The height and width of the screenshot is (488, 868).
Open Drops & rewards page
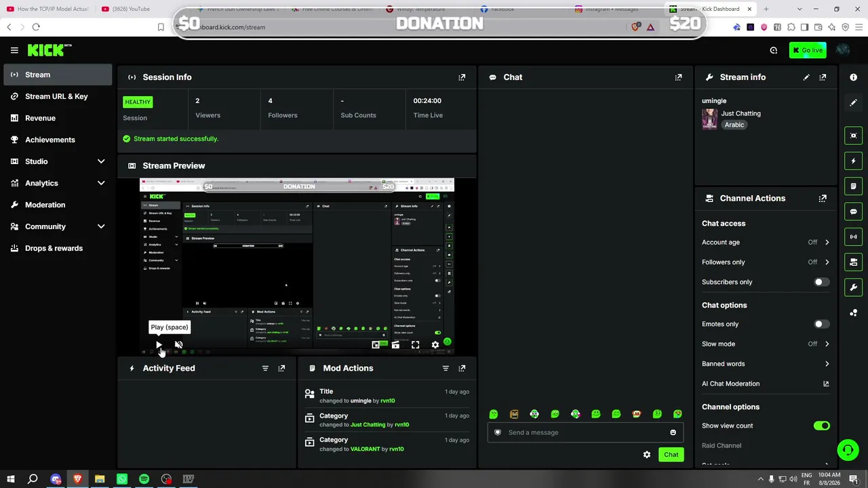click(58, 248)
